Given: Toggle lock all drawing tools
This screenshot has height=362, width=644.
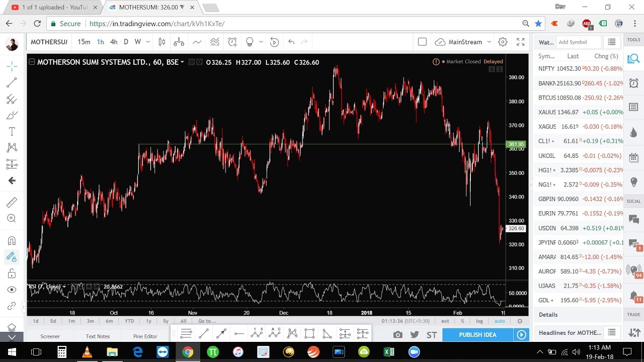Looking at the screenshot, I should 12,274.
